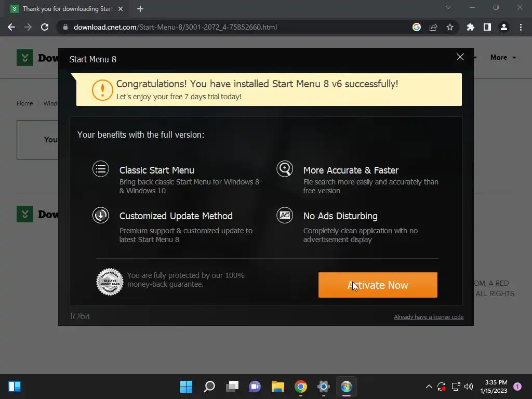Open taskbar Search magnifier
The height and width of the screenshot is (399, 532).
[209, 387]
